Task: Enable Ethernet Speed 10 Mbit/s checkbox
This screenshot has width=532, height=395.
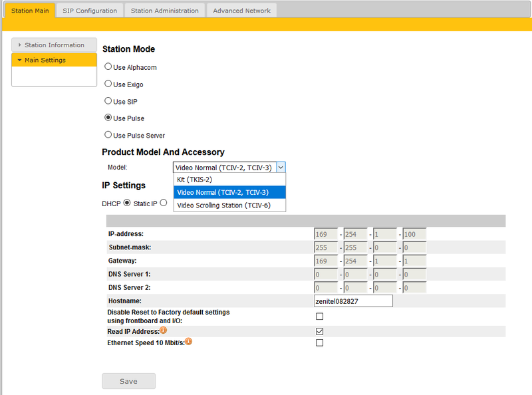Action: click(x=319, y=342)
